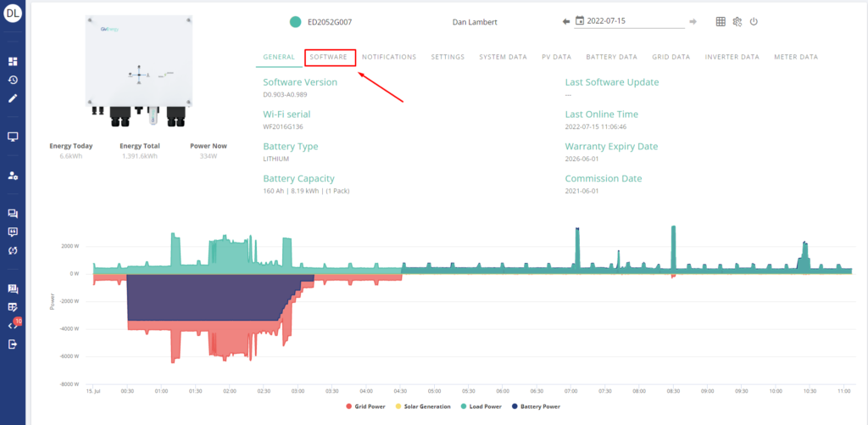The width and height of the screenshot is (868, 425).
Task: Open the monitor icon in sidebar
Action: [13, 137]
